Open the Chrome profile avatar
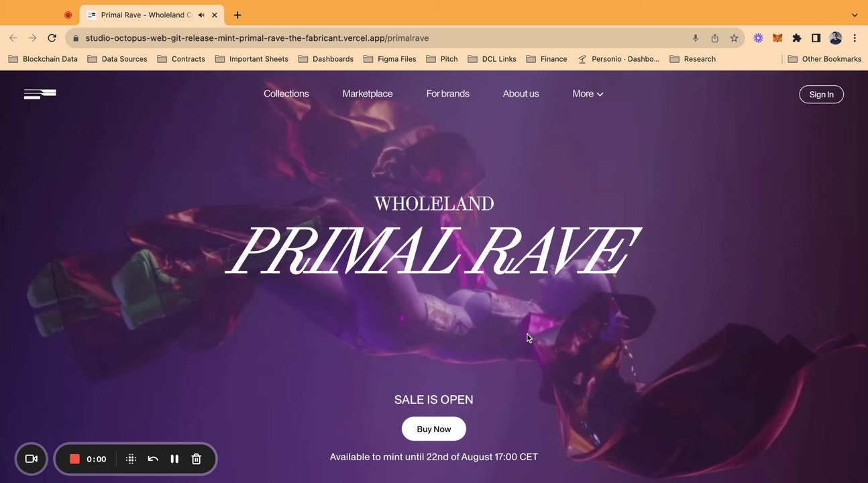 (836, 38)
